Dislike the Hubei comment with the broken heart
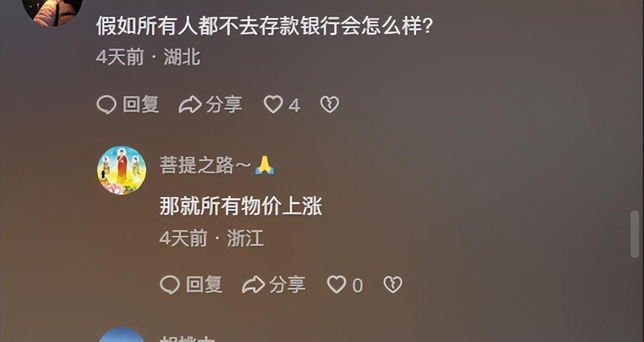 click(x=330, y=105)
